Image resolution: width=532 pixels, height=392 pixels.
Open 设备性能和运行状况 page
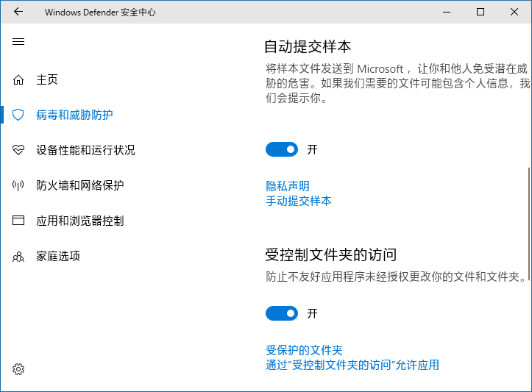(x=85, y=150)
